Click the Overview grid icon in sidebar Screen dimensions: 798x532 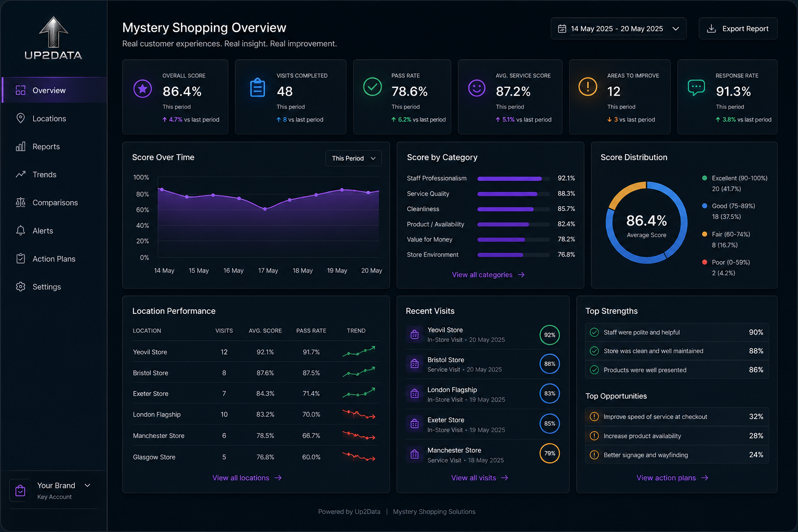click(20, 90)
